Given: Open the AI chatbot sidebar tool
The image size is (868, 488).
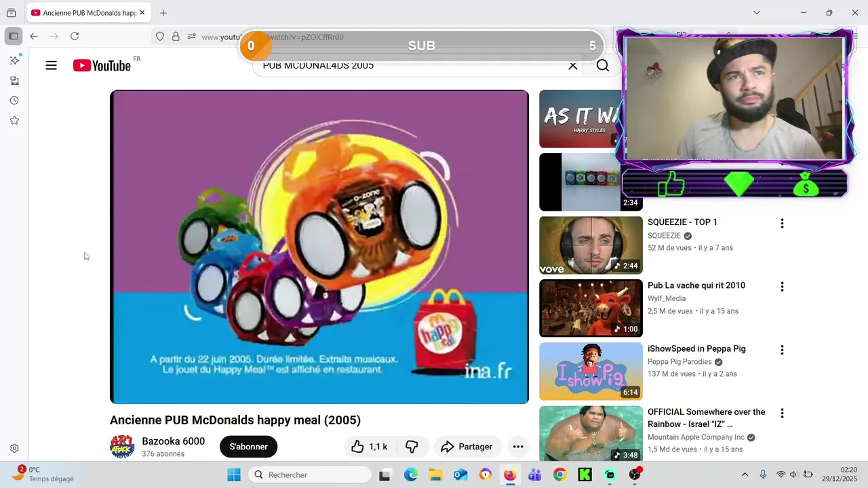Looking at the screenshot, I should click(14, 60).
